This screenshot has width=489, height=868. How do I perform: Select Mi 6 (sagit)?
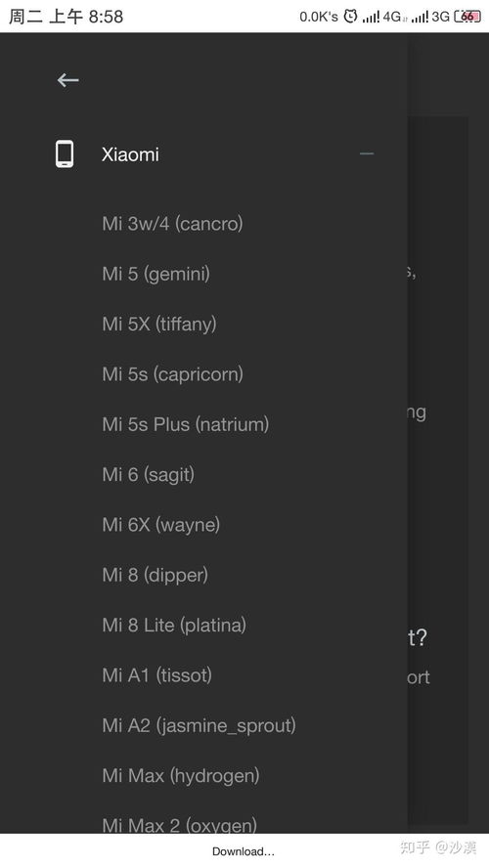point(148,475)
